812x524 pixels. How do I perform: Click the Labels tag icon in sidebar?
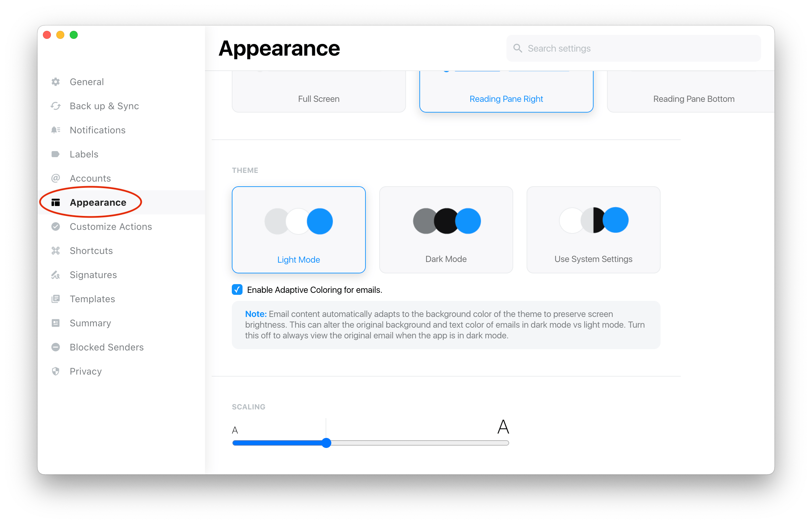56,154
